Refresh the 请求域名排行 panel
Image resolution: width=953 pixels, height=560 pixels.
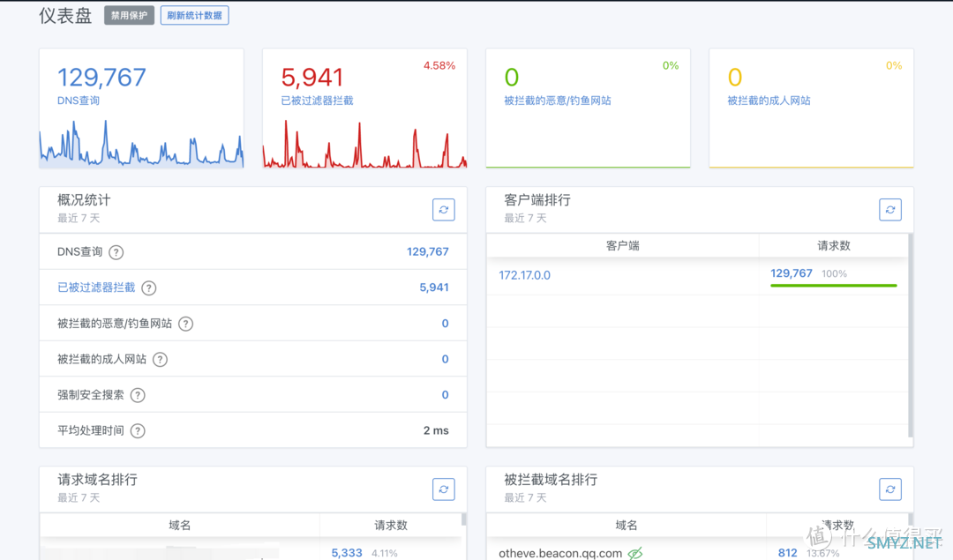[x=443, y=489]
